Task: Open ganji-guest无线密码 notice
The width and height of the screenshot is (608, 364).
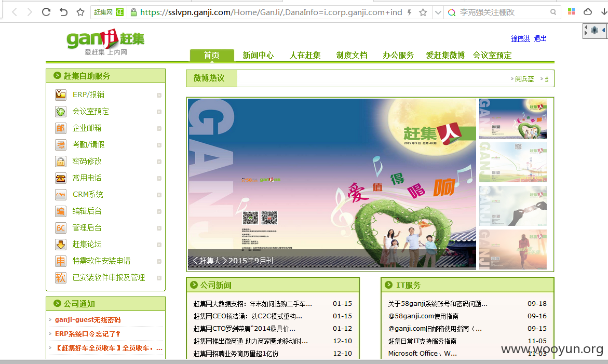Action: pos(88,320)
